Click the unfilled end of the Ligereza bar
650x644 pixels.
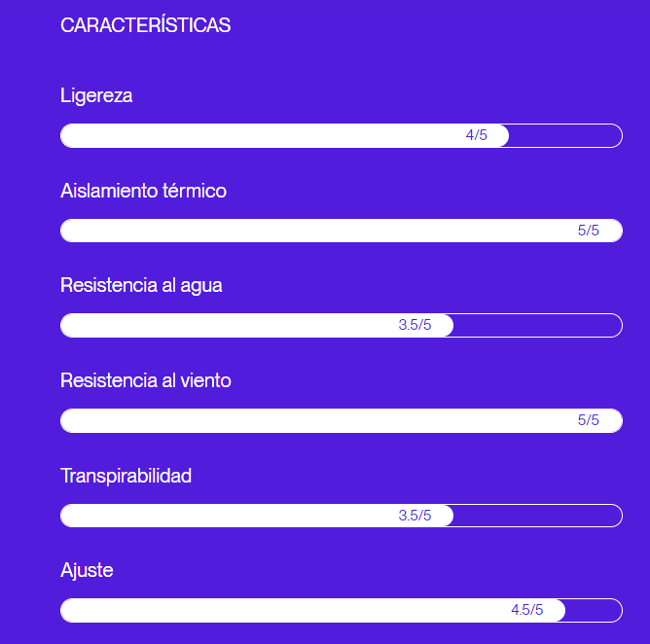point(564,136)
